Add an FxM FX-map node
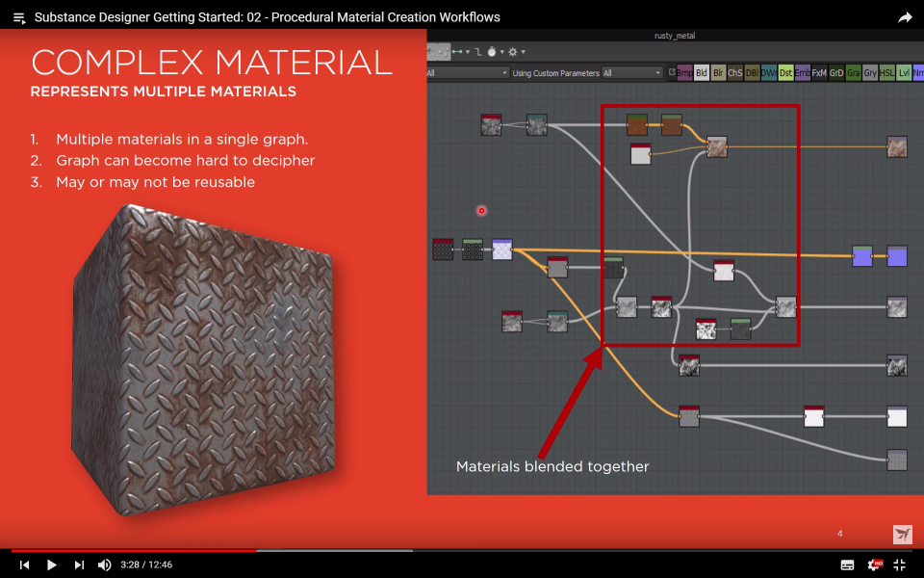 tap(819, 73)
